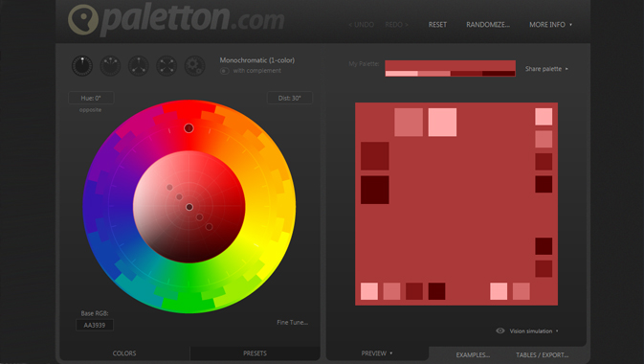Click the lightest shade dot in inner circle
644x364 pixels.
(x=169, y=188)
